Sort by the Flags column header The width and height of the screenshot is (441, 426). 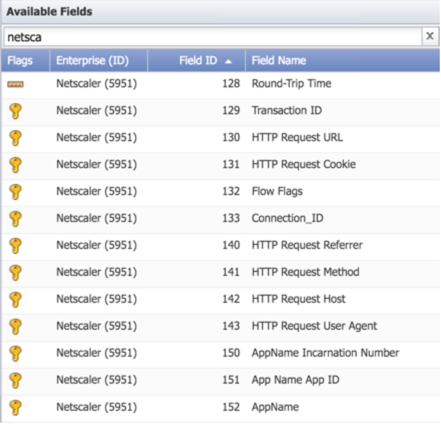click(25, 60)
